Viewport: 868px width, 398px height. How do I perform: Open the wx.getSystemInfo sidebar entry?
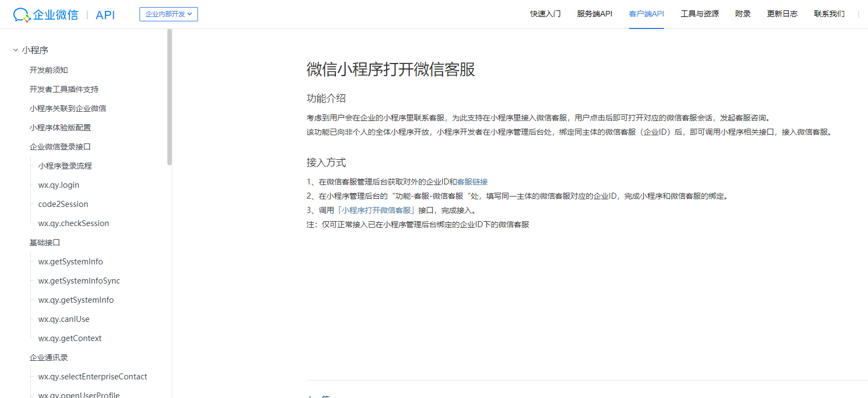click(x=71, y=262)
